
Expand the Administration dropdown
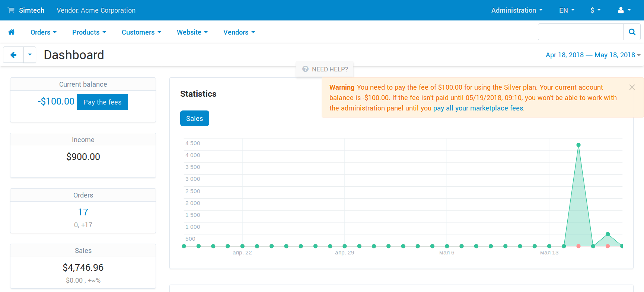(517, 10)
